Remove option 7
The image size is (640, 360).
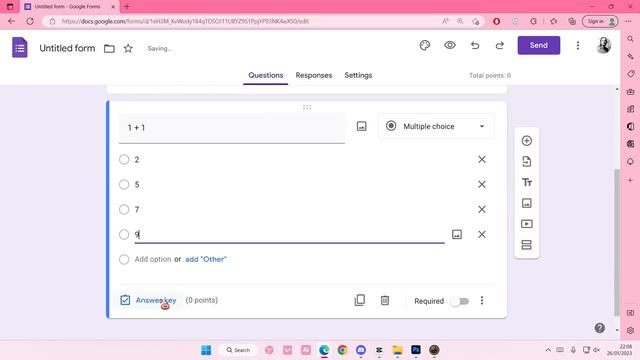pyautogui.click(x=482, y=209)
